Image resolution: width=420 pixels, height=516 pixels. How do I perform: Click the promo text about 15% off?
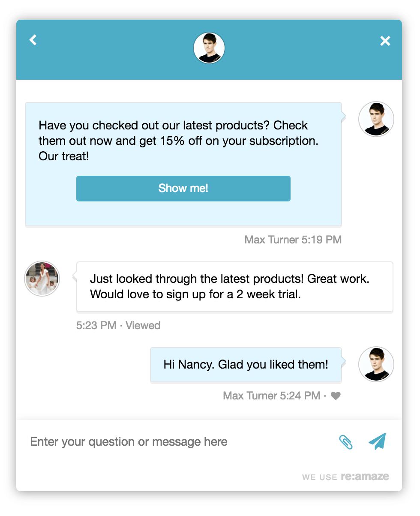coord(178,141)
